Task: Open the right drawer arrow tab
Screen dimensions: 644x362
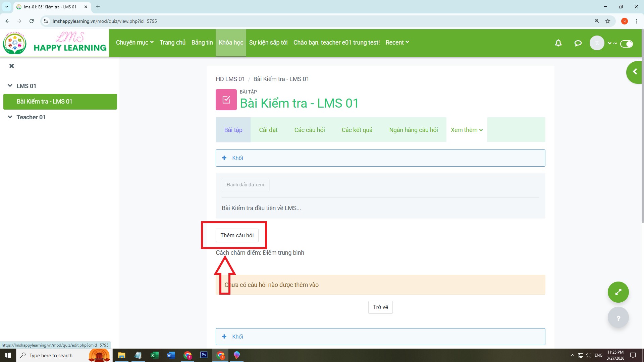Action: 634,72
